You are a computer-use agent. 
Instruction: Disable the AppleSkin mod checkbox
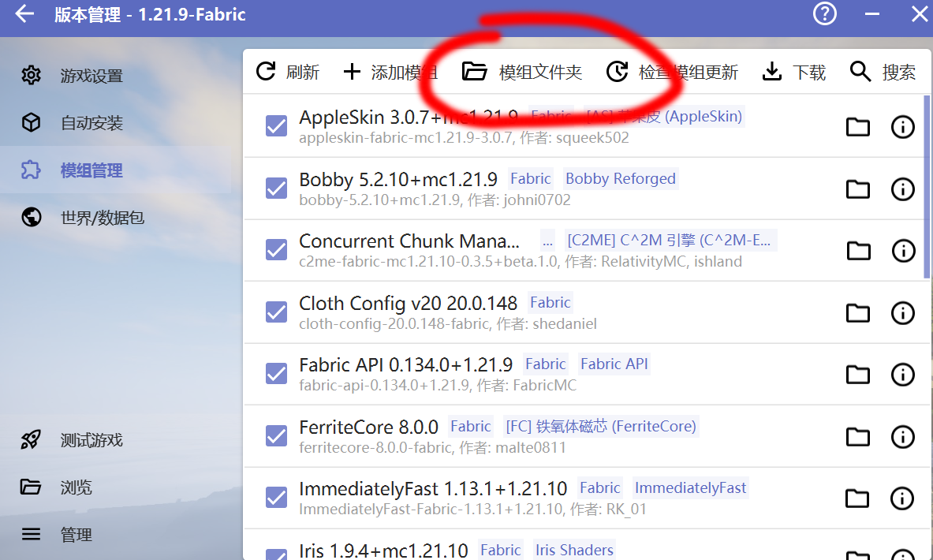tap(276, 126)
